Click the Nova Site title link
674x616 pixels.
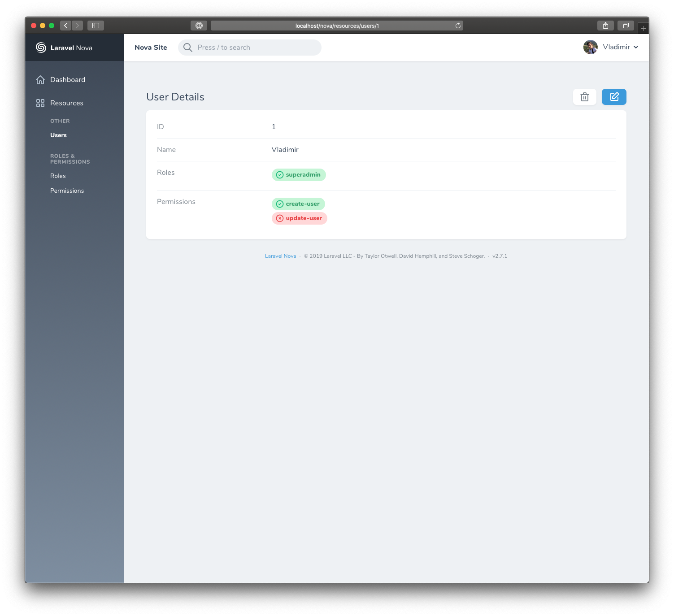pos(151,48)
